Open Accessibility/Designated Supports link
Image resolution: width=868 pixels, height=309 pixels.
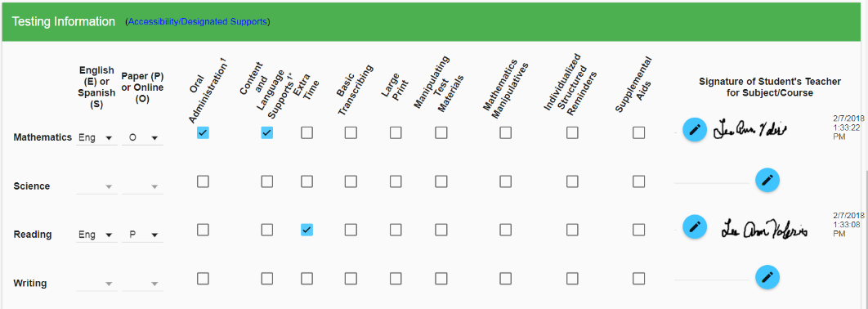198,21
